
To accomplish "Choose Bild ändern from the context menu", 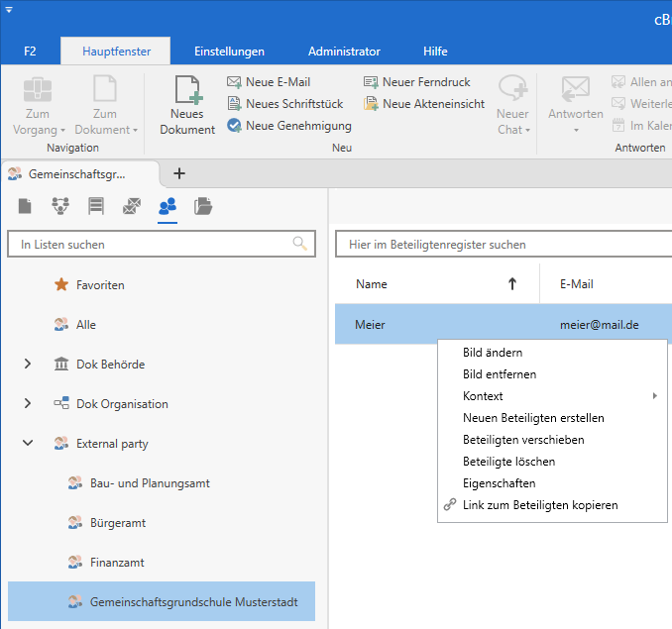I will 552,353.
